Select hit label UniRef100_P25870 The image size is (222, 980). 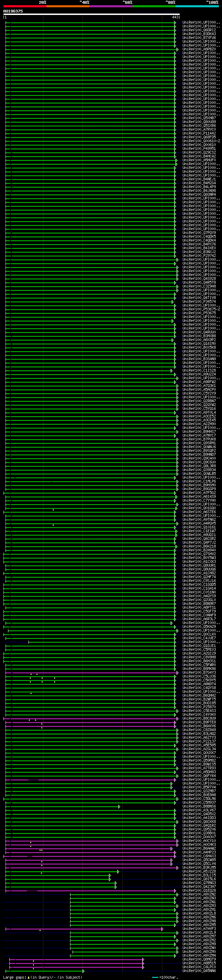pos(199,707)
